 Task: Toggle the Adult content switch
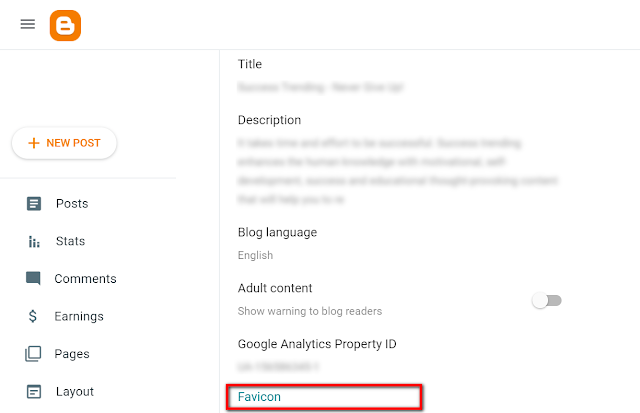click(x=546, y=300)
